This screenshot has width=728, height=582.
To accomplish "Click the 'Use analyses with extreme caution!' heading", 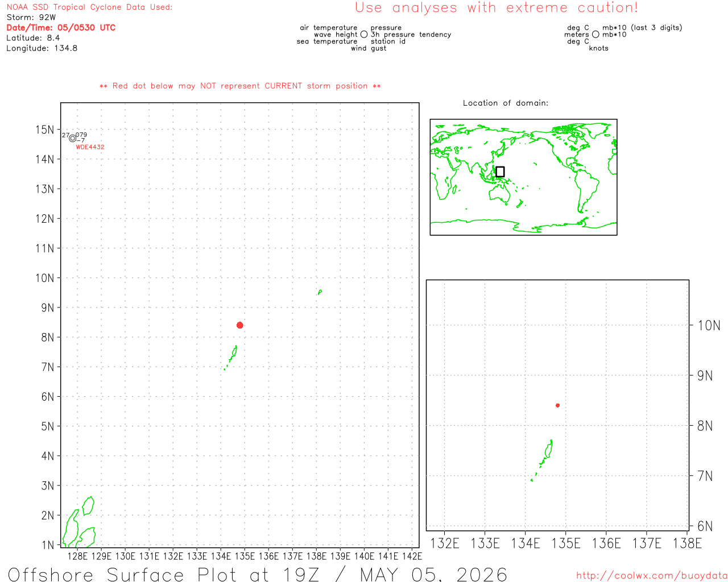I will click(x=497, y=8).
